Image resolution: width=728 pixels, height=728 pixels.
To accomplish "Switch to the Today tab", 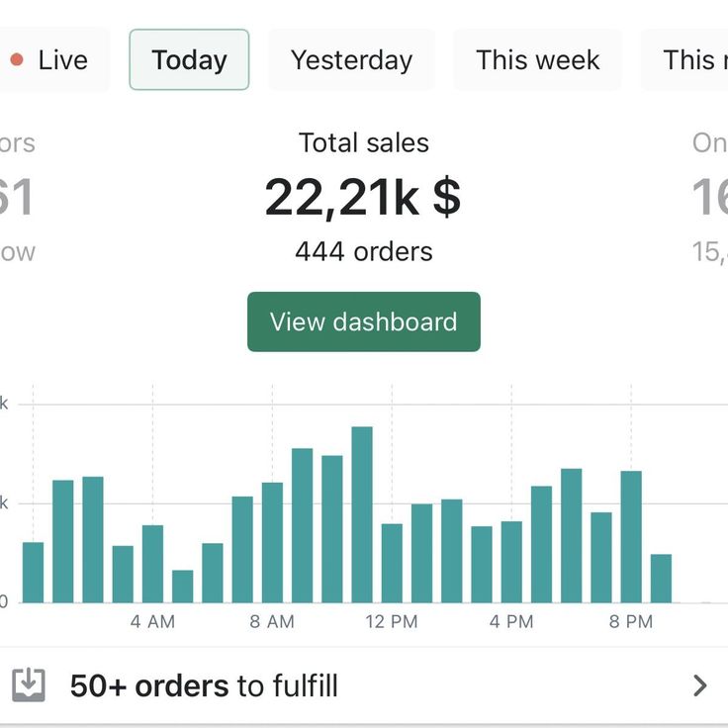I will (x=189, y=60).
